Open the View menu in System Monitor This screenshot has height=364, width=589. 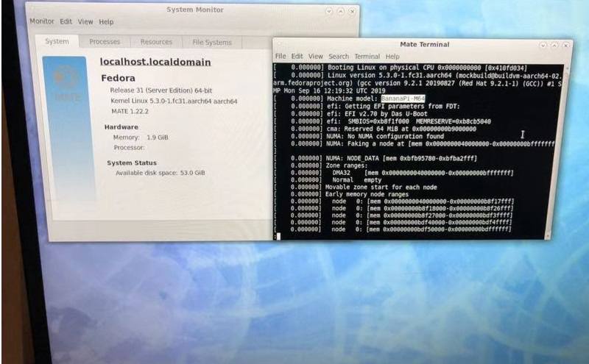click(x=85, y=22)
